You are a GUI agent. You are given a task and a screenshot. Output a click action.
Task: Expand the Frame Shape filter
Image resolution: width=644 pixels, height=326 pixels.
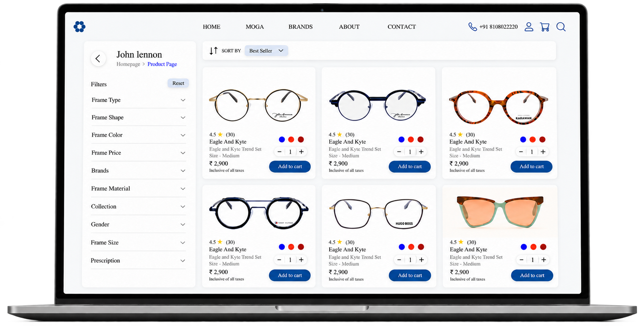[139, 117]
